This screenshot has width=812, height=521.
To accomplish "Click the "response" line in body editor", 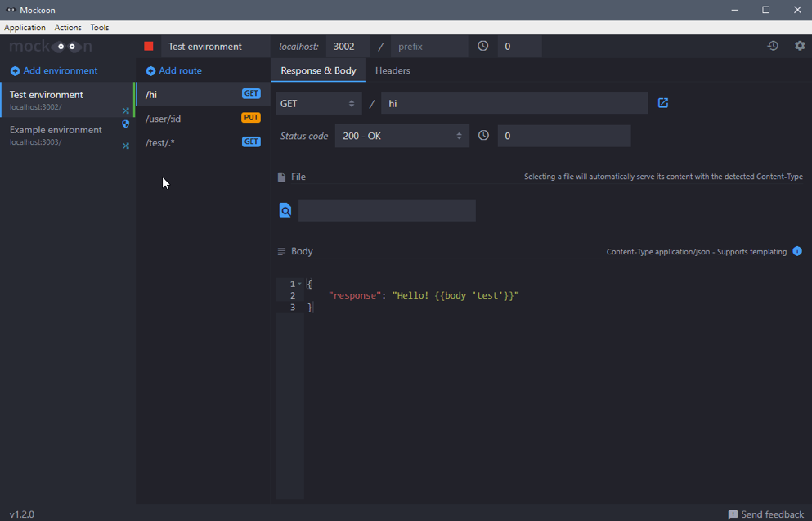I will point(424,296).
